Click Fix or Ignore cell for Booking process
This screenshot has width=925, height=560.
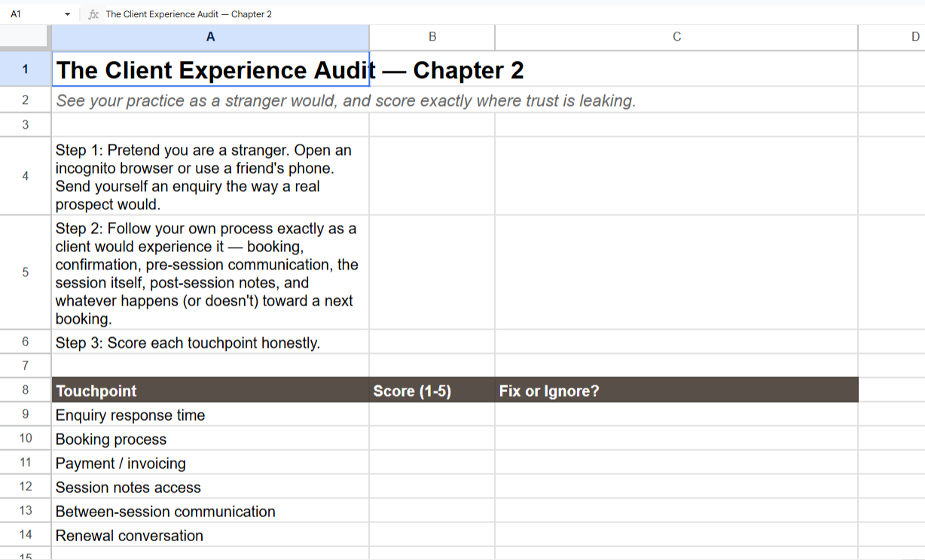[x=676, y=438]
